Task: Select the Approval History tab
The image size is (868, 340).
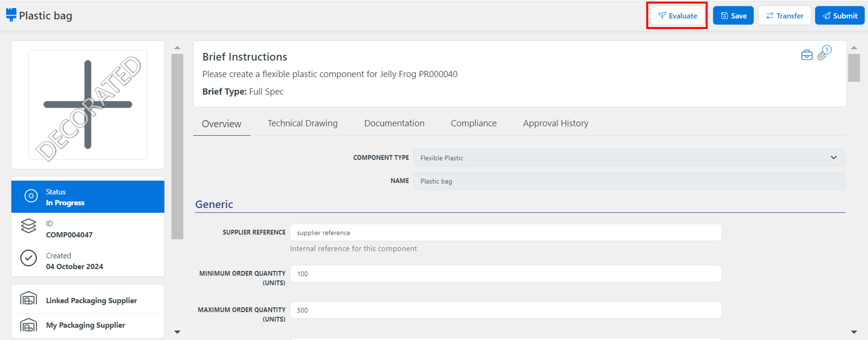Action: click(556, 123)
